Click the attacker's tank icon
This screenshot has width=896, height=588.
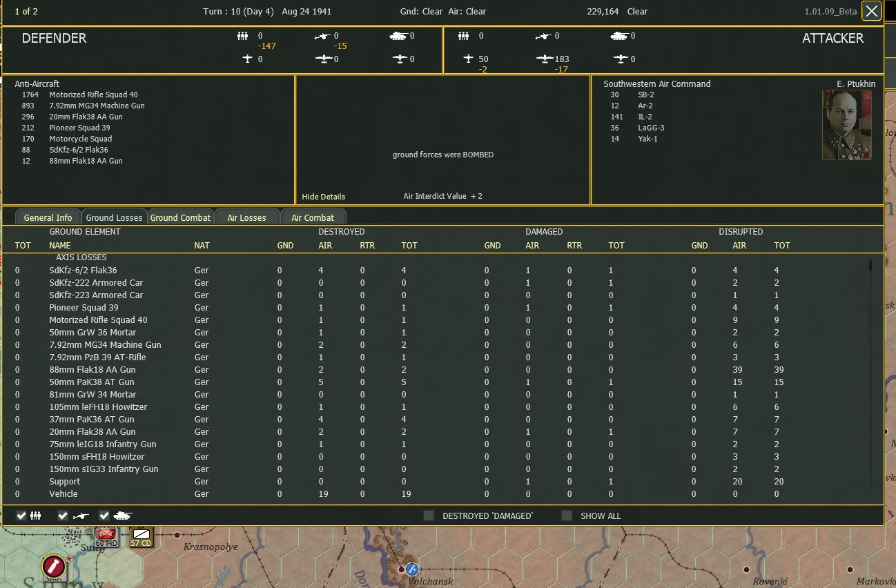click(x=619, y=36)
